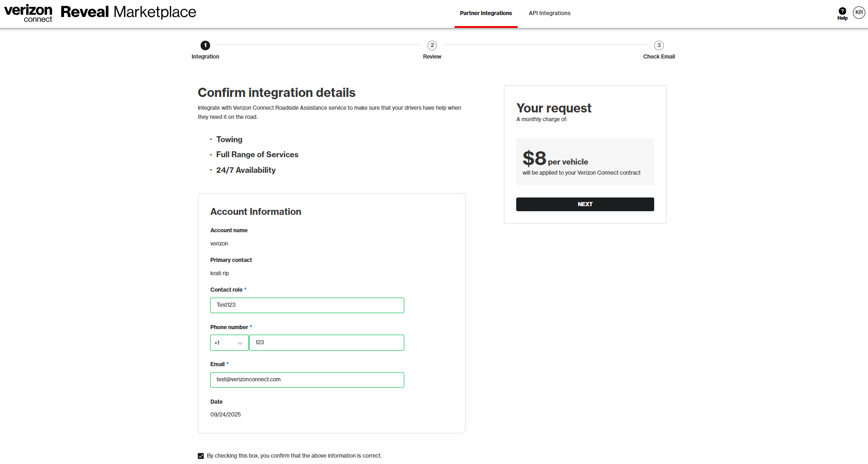Click the Check Email step label
The height and width of the screenshot is (464, 868).
click(x=659, y=57)
